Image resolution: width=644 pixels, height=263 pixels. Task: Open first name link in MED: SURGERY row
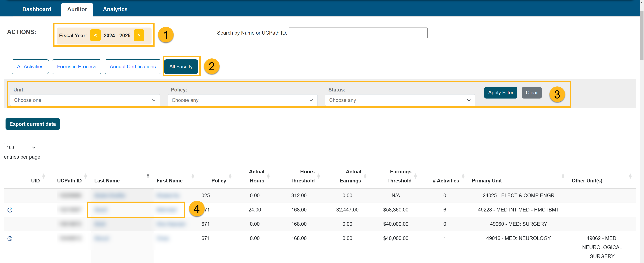(x=171, y=224)
